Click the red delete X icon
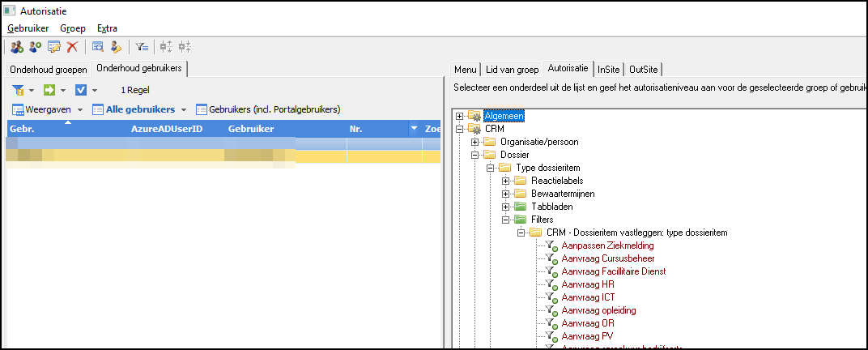The width and height of the screenshot is (868, 350). (x=72, y=48)
